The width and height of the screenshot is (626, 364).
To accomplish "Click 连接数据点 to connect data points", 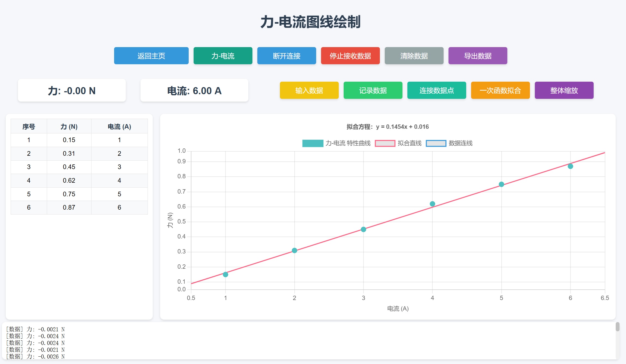I will click(x=437, y=90).
